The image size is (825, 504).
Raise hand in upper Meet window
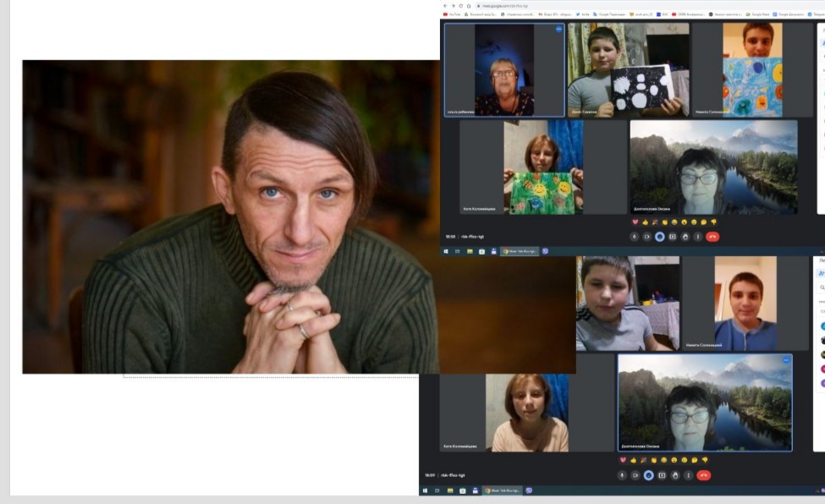pos(685,237)
